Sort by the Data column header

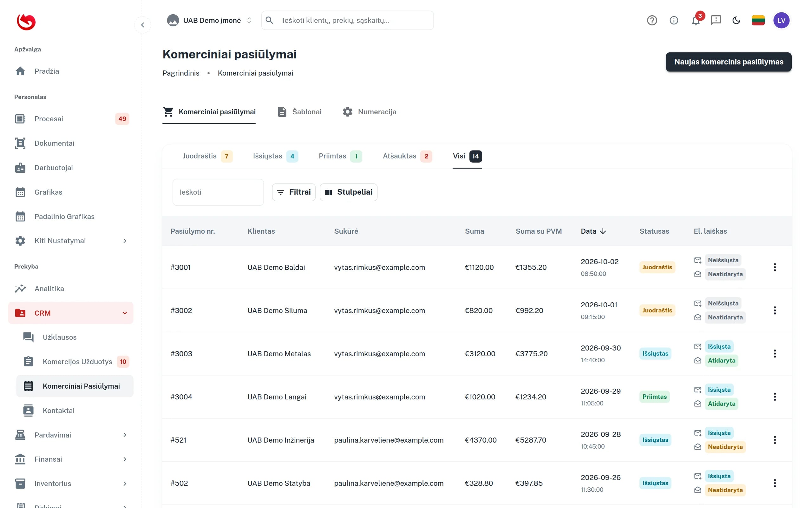[593, 231]
